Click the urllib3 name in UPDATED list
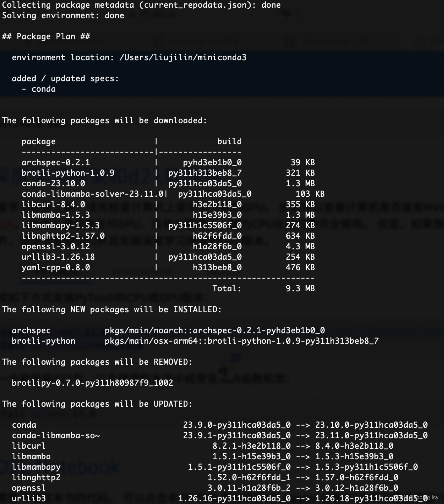 [x=29, y=499]
